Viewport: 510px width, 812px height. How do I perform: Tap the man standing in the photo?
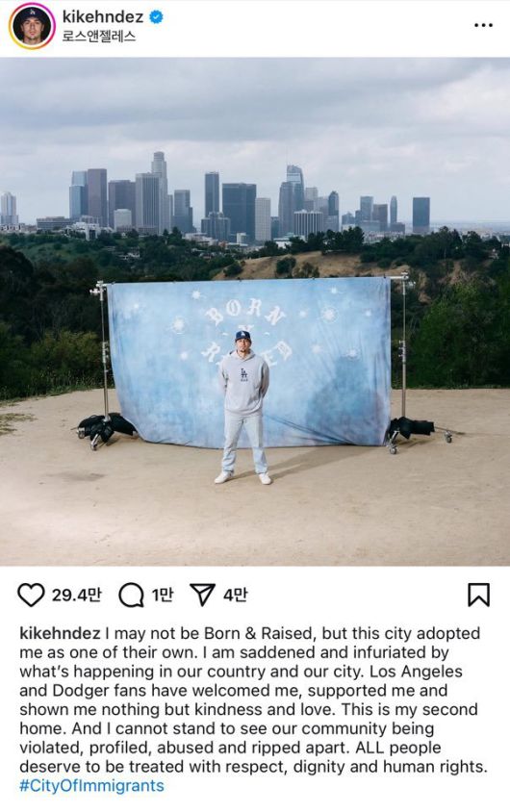[243, 407]
